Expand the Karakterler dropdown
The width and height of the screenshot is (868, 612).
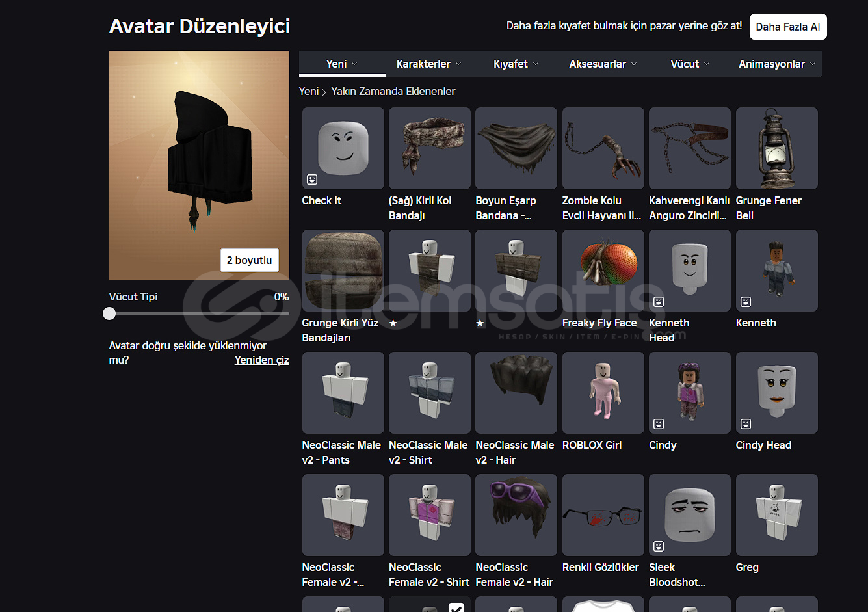click(428, 64)
